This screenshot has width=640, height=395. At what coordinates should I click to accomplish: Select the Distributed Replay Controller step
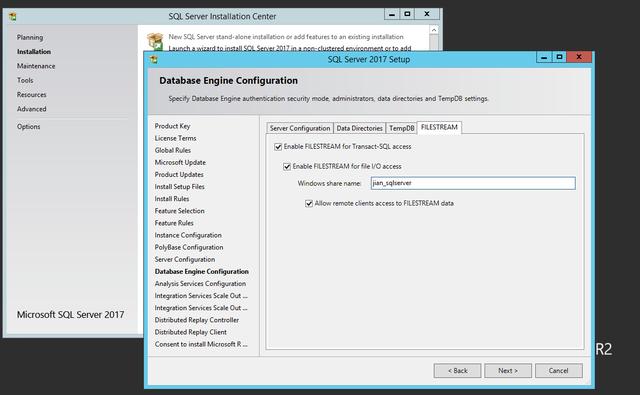click(197, 320)
